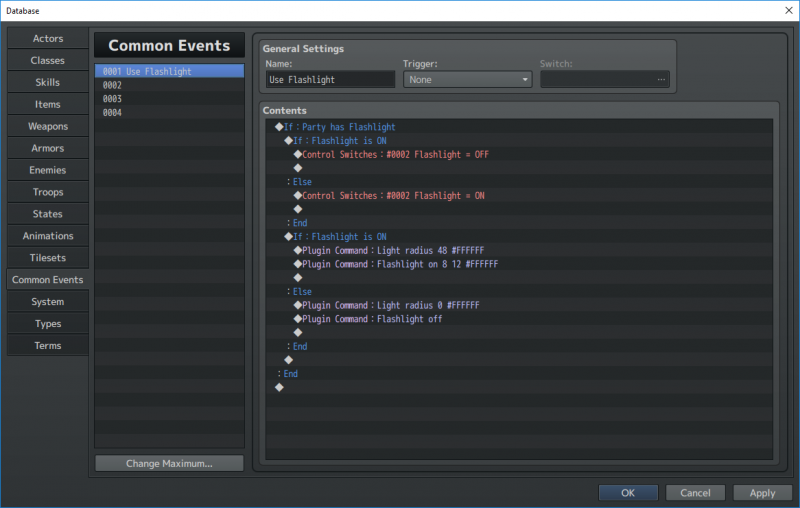Open the Types tab
This screenshot has width=800, height=508.
click(48, 323)
